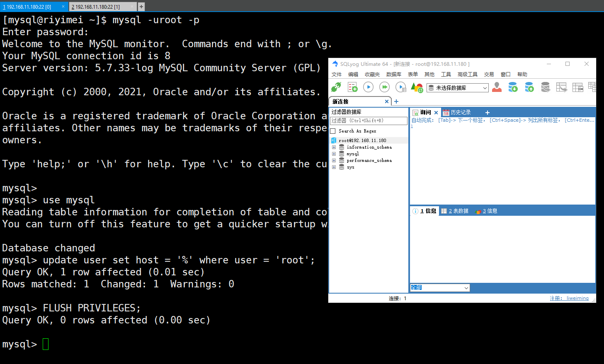Toggle the Search As Regex checkbox

333,131
